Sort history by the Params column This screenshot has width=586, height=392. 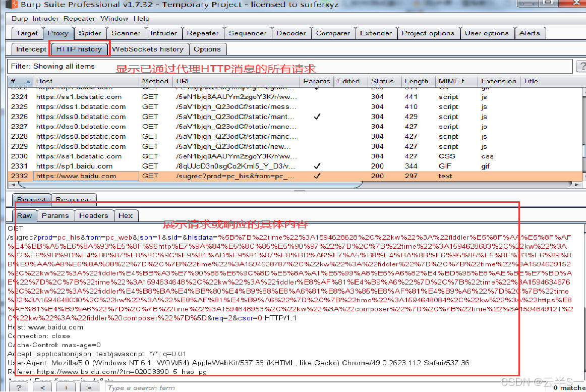[x=317, y=81]
